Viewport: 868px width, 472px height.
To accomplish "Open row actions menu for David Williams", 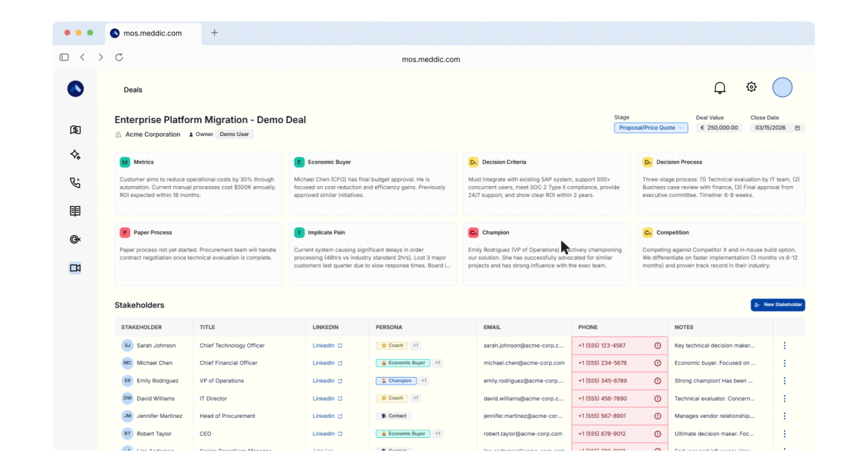I will (x=785, y=398).
